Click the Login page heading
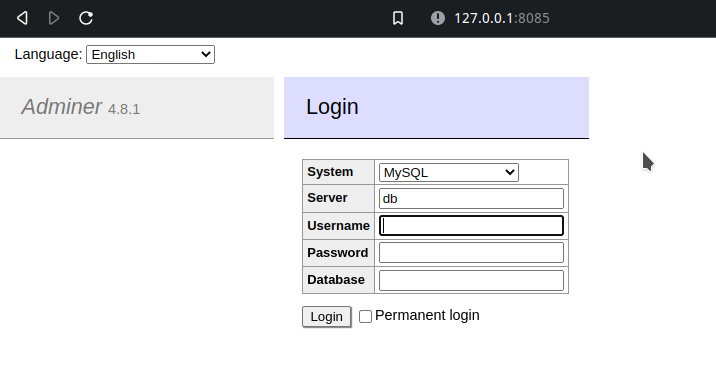This screenshot has width=716, height=387. [332, 107]
